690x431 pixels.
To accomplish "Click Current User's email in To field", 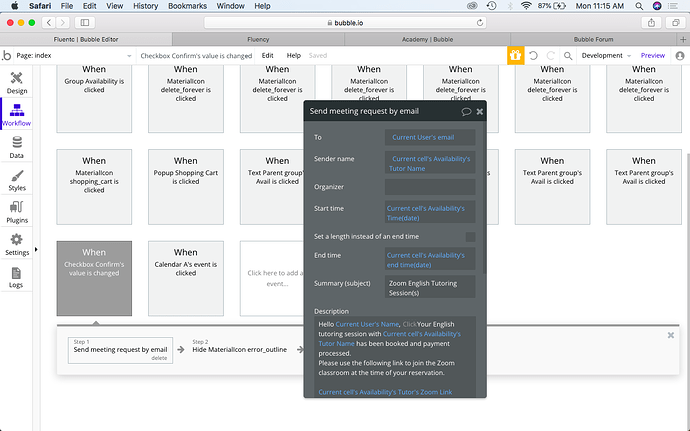I will click(x=423, y=137).
